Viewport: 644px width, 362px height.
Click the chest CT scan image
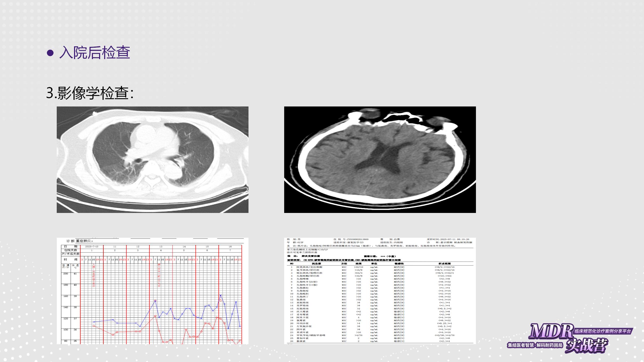click(x=152, y=160)
